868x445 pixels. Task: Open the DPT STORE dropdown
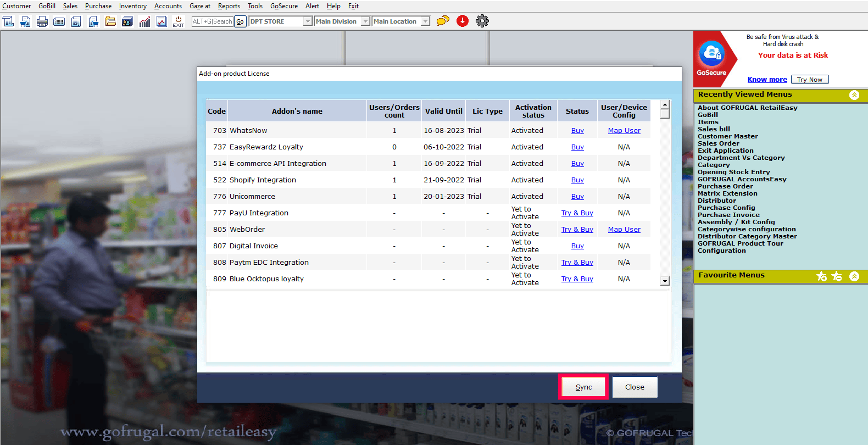(308, 21)
